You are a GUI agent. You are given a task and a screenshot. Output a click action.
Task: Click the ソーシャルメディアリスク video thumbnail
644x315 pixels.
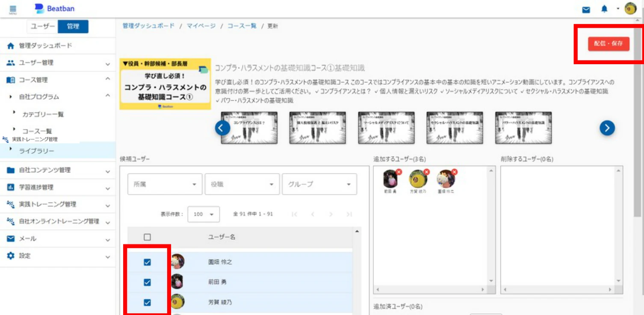[x=386, y=128]
